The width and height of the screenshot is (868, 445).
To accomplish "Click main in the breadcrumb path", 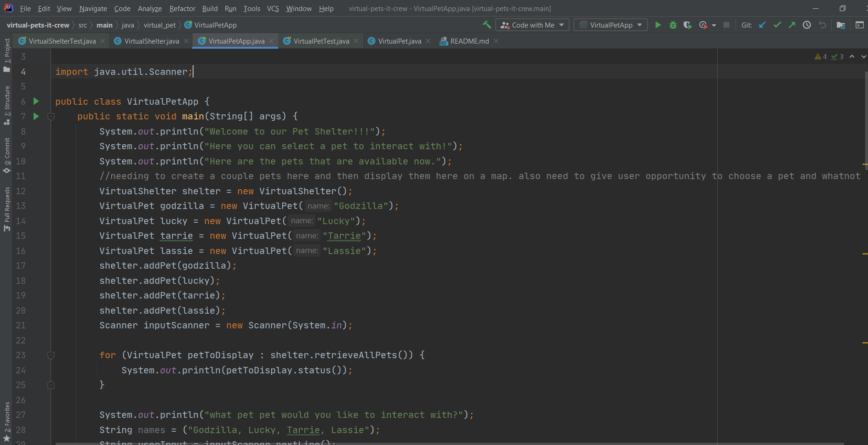I will click(x=104, y=25).
